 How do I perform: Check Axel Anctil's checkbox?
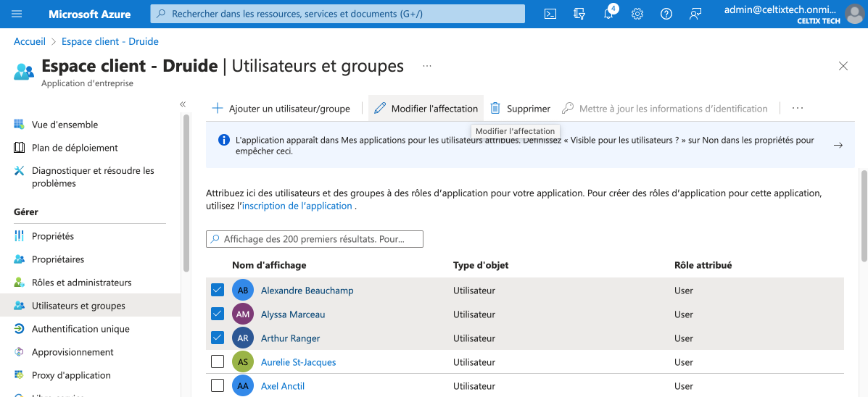(x=218, y=386)
